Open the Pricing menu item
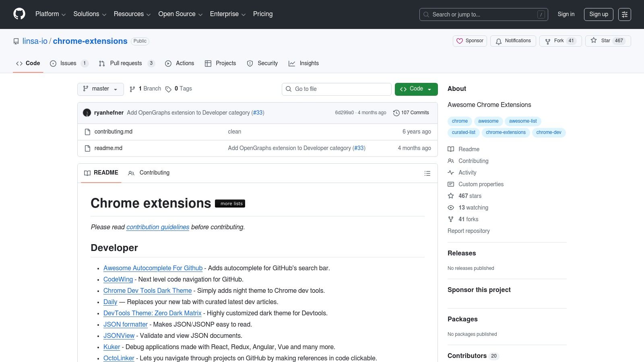Image resolution: width=644 pixels, height=362 pixels. coord(262,14)
